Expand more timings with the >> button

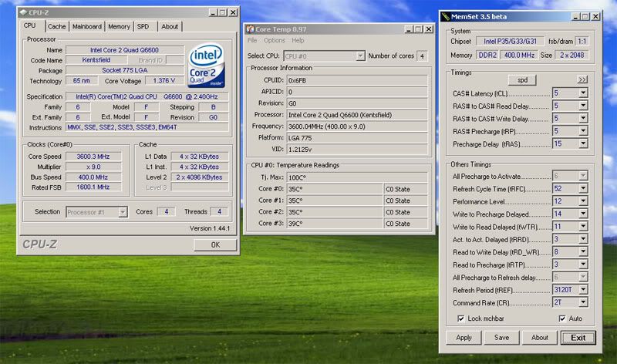point(582,79)
